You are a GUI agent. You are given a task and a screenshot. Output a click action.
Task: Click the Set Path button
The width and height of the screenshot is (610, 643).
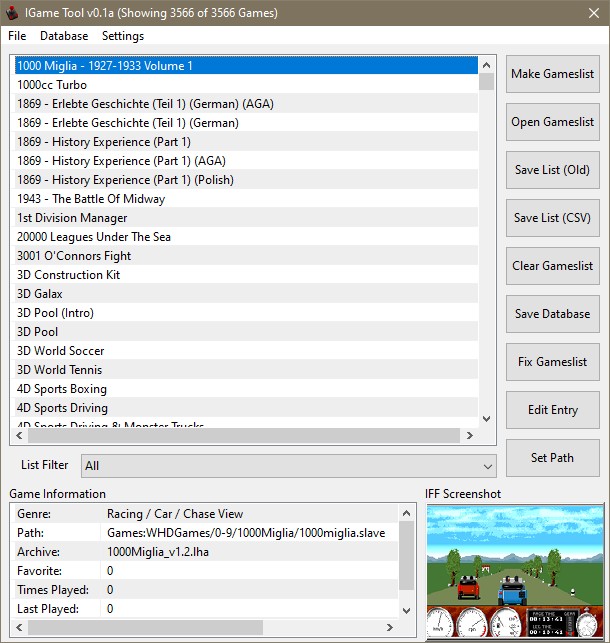pos(552,458)
